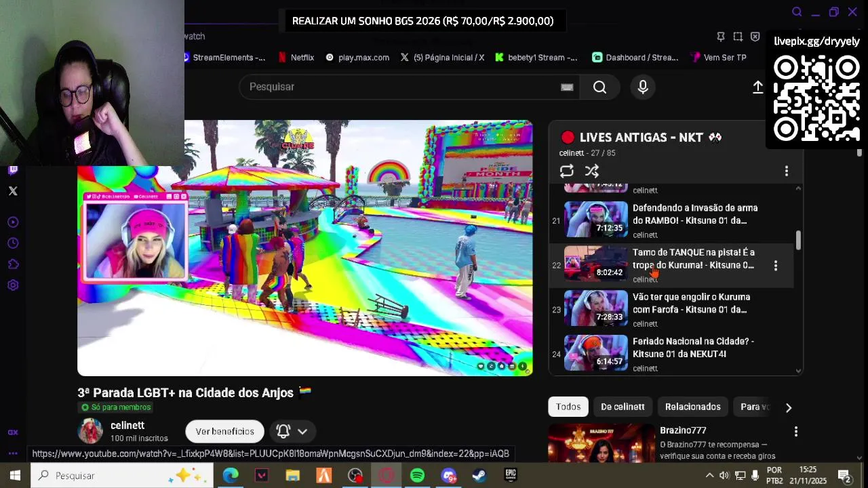Open the extensions puzzle sidebar icon
The width and height of the screenshot is (868, 488).
[13, 264]
